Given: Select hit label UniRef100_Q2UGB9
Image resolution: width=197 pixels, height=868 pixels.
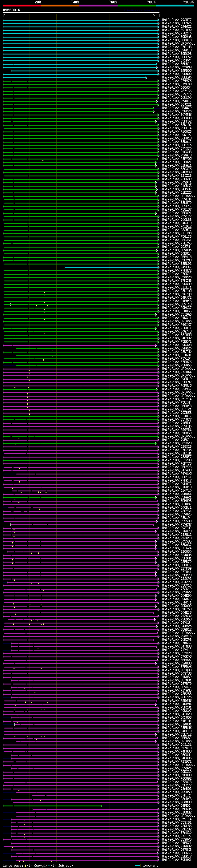Looking at the screenshot, I should click(x=177, y=179).
